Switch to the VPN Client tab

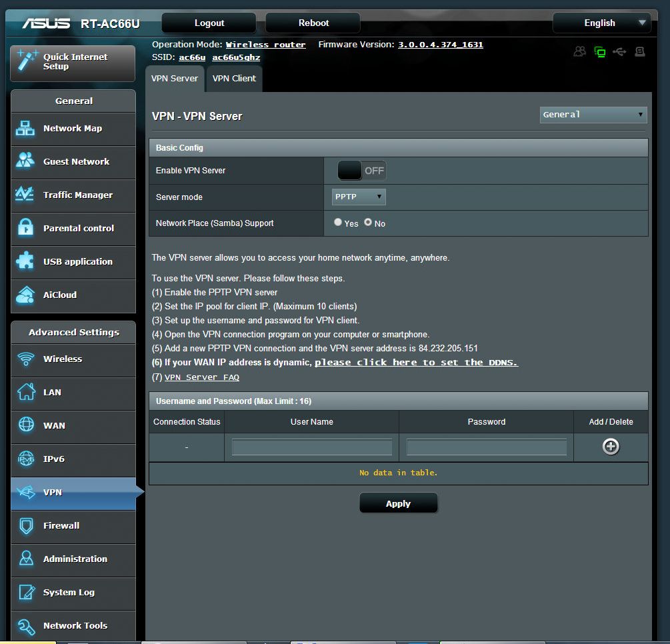234,79
